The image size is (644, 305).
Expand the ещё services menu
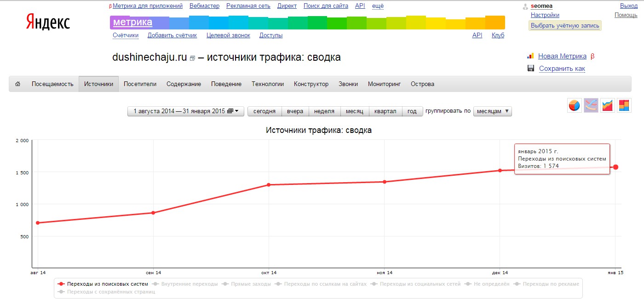[x=378, y=6]
